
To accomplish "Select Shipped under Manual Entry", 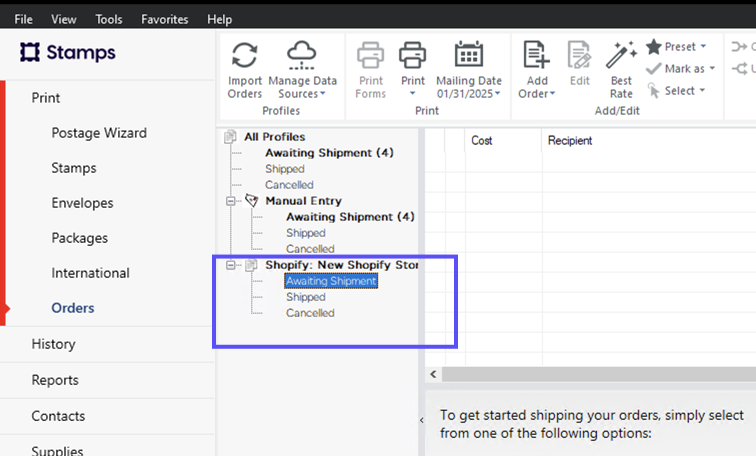I will (306, 233).
